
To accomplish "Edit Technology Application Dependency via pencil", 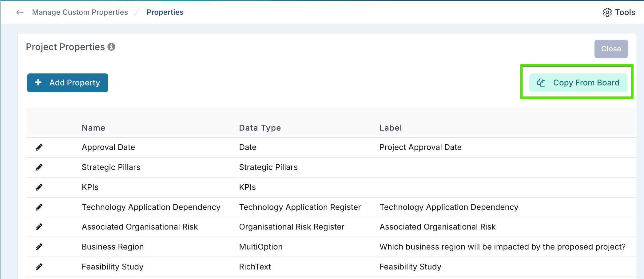I will [x=39, y=207].
